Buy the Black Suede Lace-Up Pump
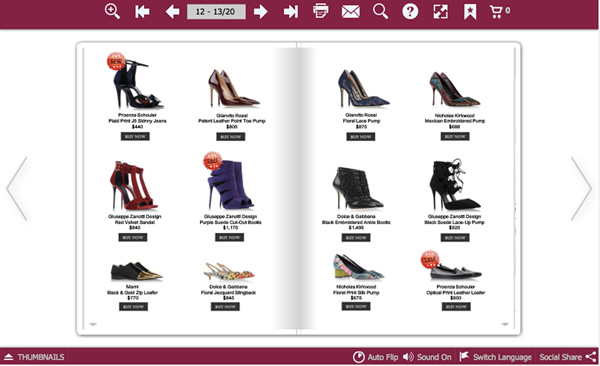Screen dimensions: 600x366 [455, 238]
